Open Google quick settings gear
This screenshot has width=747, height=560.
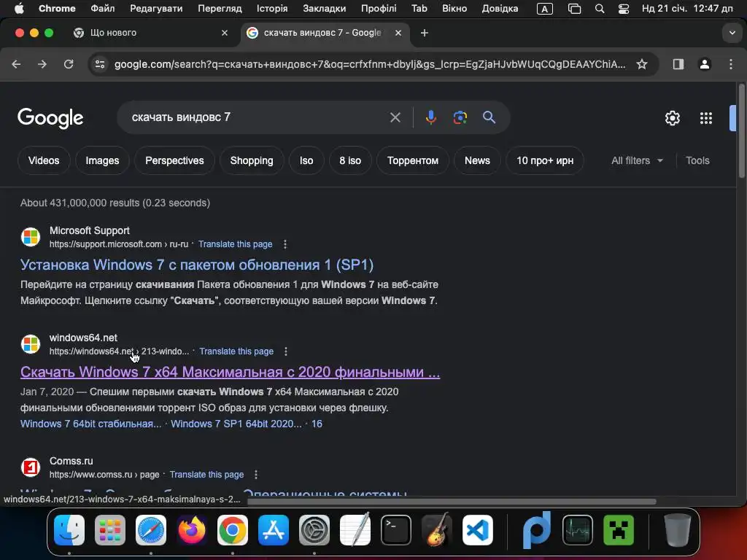672,118
